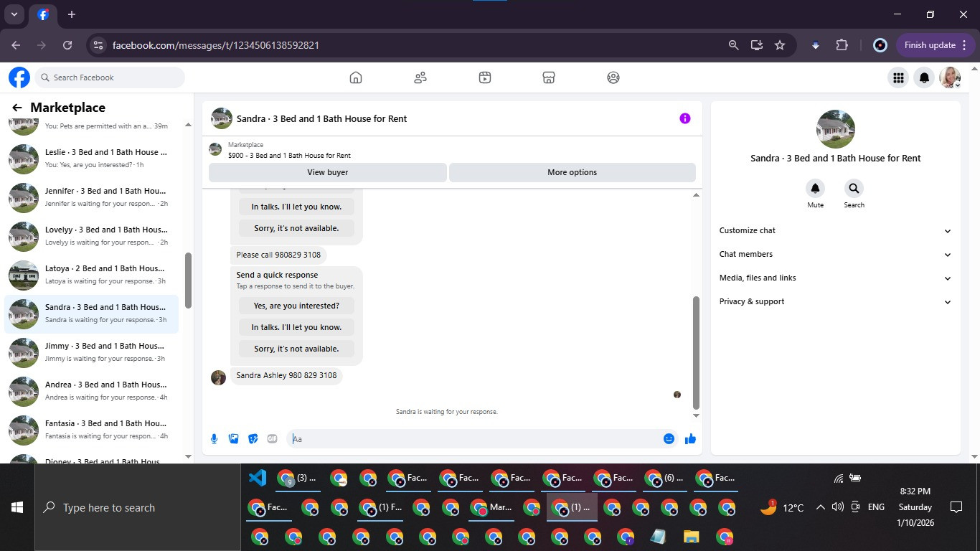
Task: Choose a GIF icon
Action: (x=273, y=439)
